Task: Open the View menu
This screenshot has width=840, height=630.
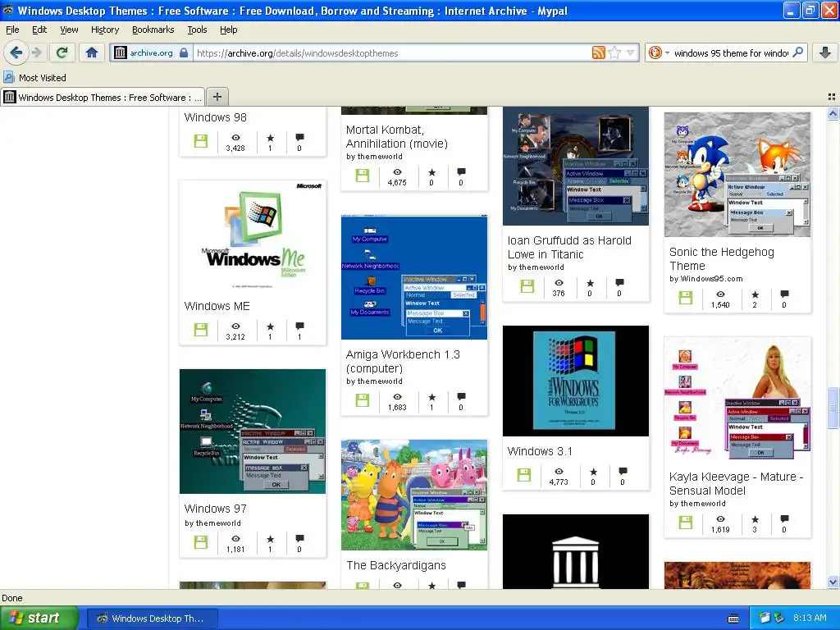Action: tap(69, 30)
